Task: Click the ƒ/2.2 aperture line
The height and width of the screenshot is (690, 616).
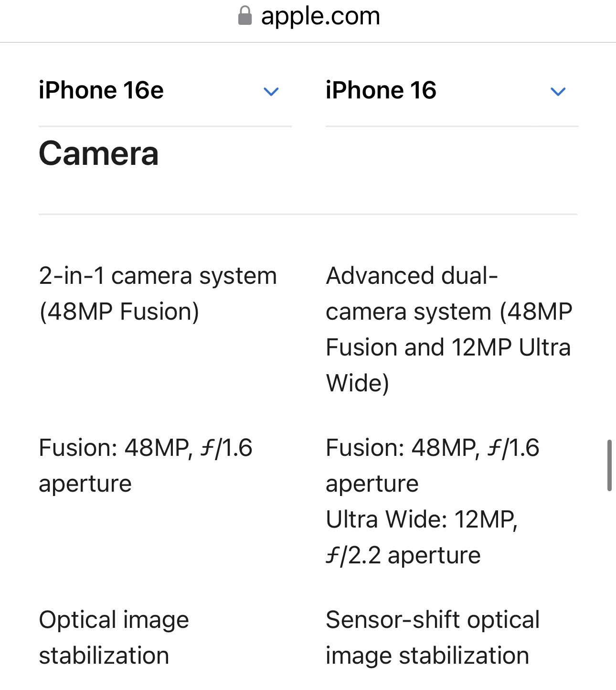Action: [403, 555]
